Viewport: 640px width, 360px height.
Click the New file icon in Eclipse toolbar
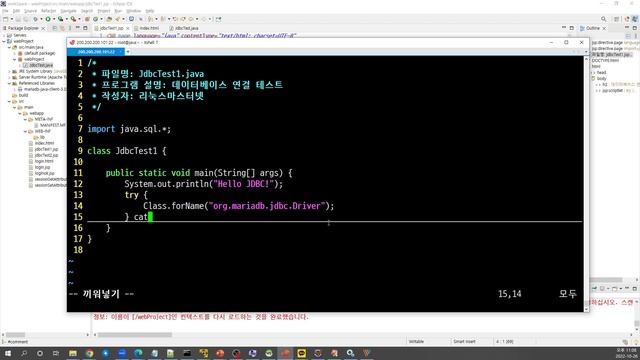tap(5, 19)
